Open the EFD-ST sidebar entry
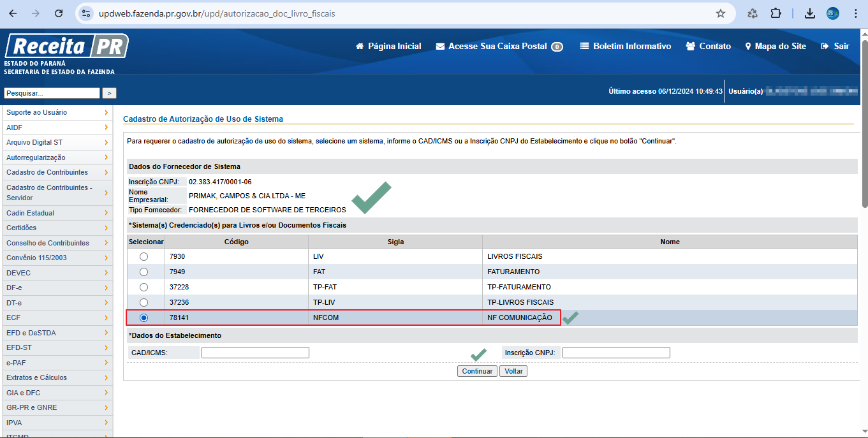The width and height of the screenshot is (868, 438). coord(57,347)
